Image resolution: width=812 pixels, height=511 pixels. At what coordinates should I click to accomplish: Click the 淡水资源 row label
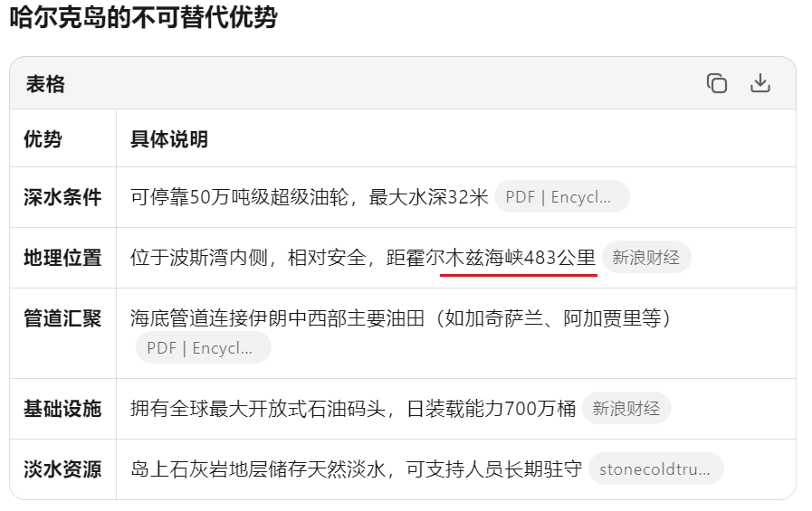point(62,469)
